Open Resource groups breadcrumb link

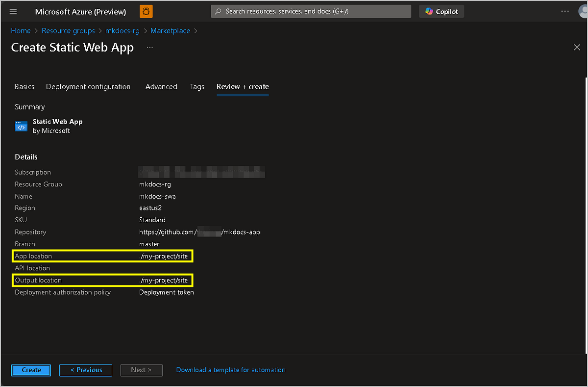68,31
